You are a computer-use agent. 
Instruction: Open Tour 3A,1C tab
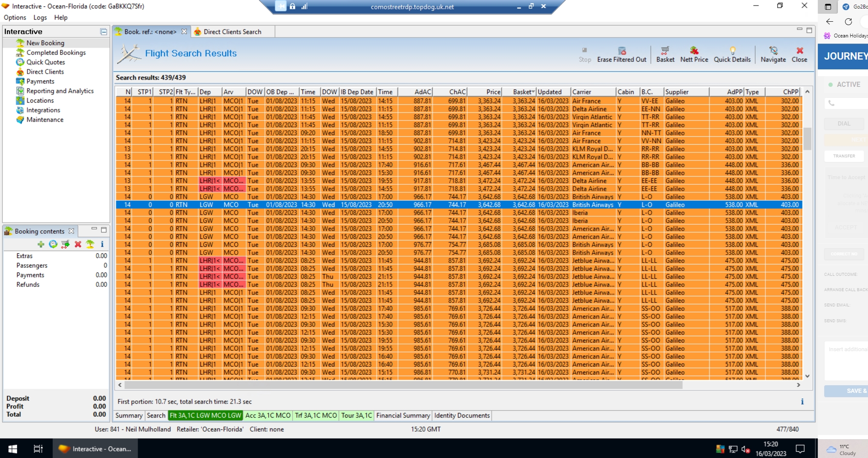coord(356,415)
